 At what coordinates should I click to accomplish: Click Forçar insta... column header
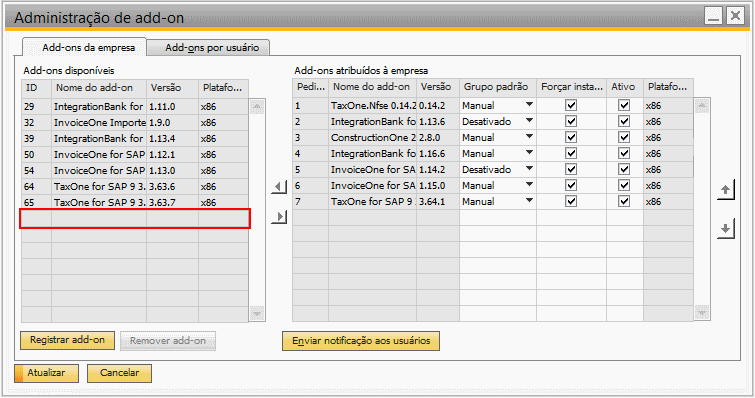click(571, 87)
